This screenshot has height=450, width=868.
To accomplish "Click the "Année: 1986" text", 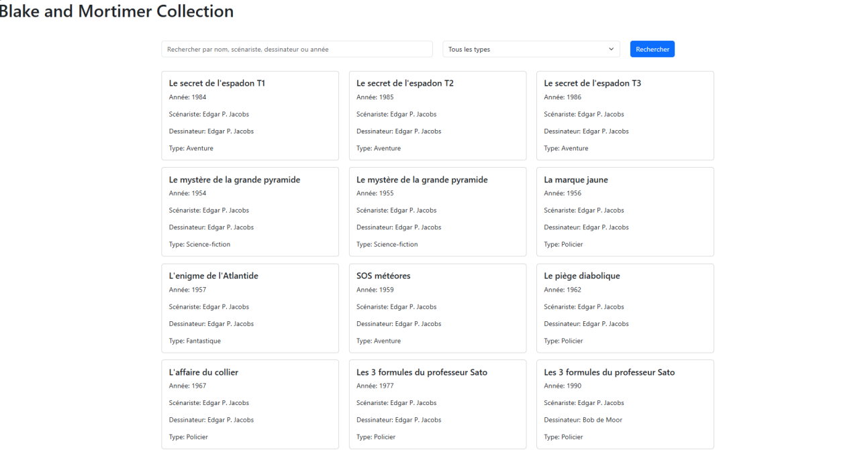I will pos(563,97).
